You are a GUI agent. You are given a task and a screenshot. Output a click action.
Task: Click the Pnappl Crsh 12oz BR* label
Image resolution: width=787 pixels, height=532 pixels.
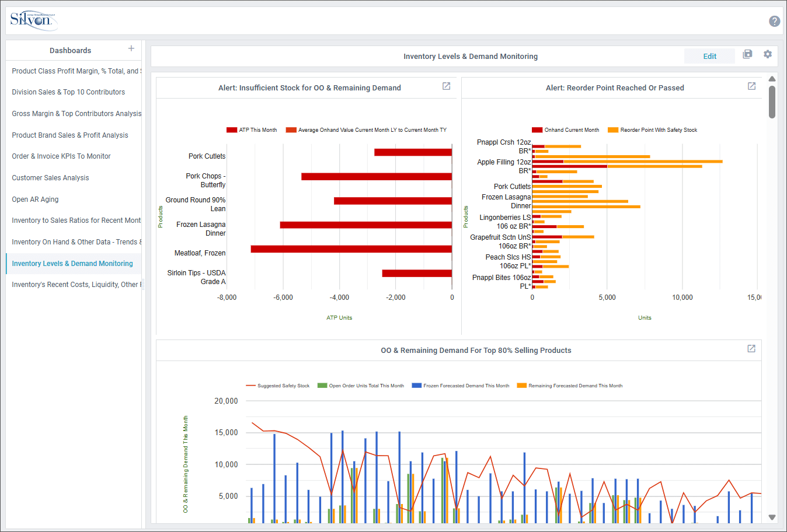pos(504,146)
